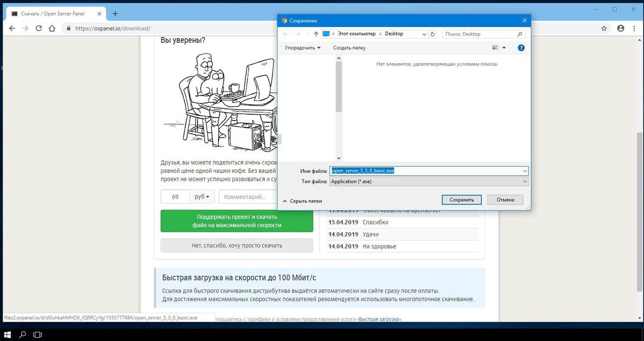Click Chrome address bar ospanel.io/download
The width and height of the screenshot is (644, 341).
point(327,28)
